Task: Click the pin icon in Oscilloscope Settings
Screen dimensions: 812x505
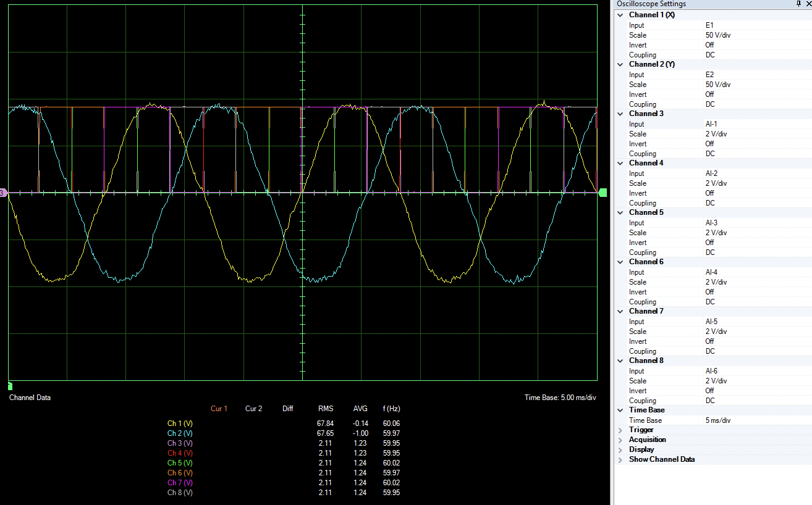Action: (798, 4)
